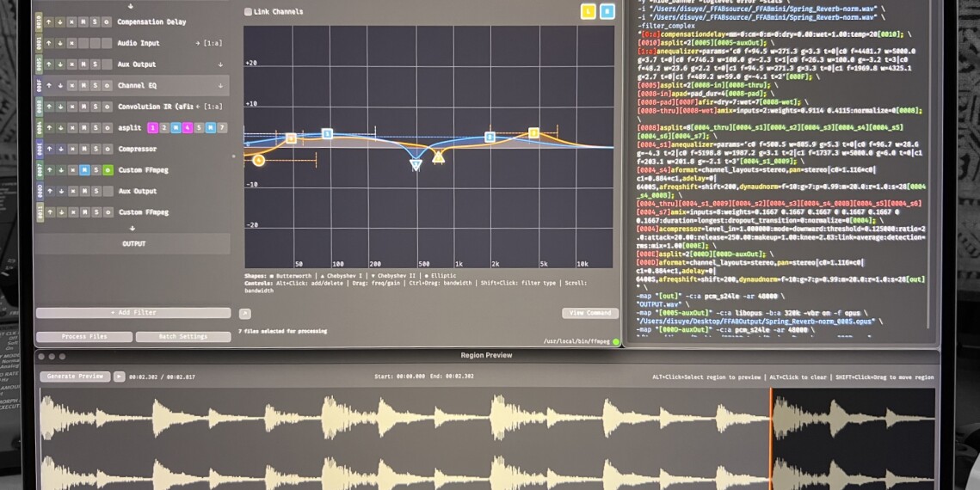Screen dimensions: 980x490
Task: Open settings for second Custom FFmpeg filter
Action: (x=107, y=212)
